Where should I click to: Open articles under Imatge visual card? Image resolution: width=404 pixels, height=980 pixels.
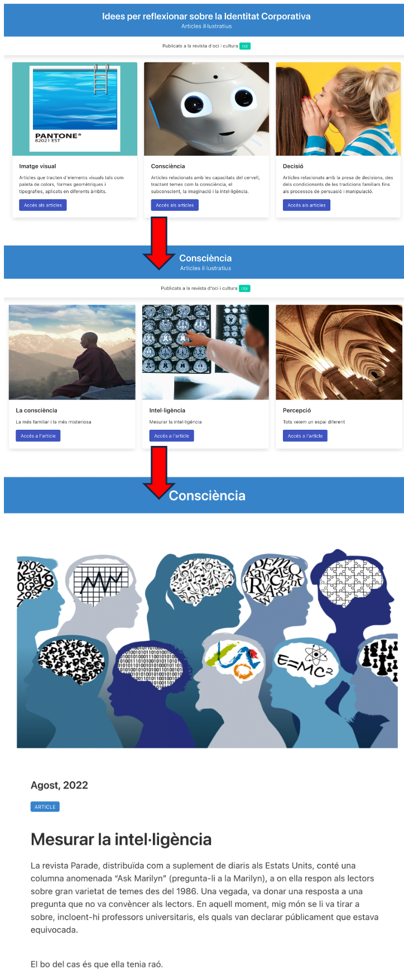click(x=43, y=205)
